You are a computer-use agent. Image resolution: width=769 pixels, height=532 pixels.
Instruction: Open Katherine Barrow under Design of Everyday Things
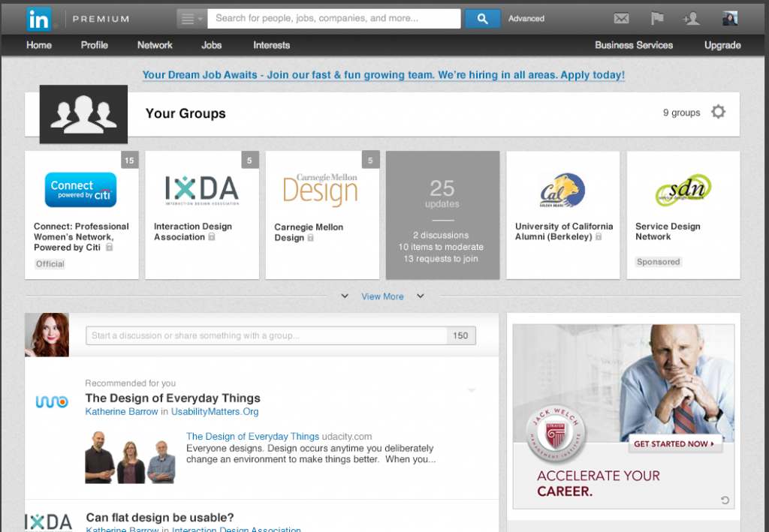tap(122, 411)
